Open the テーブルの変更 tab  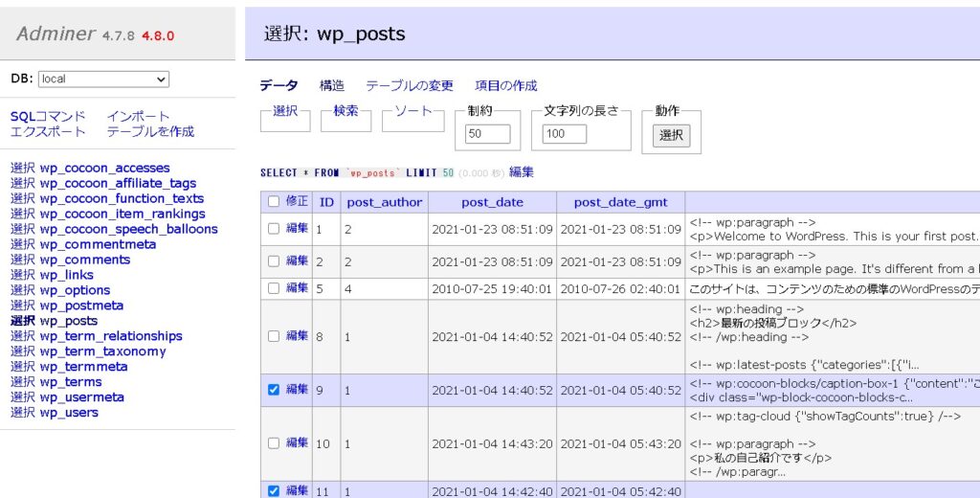(410, 85)
